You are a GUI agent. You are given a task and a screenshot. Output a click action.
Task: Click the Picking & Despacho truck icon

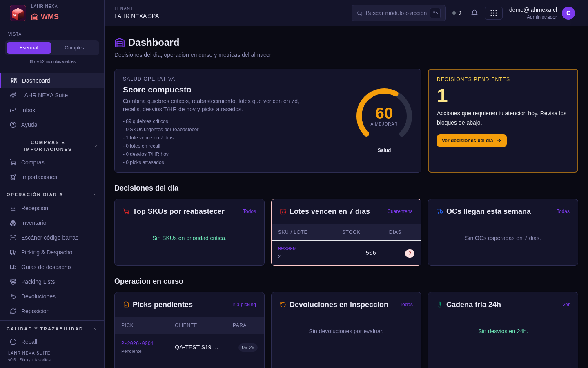pyautogui.click(x=13, y=252)
